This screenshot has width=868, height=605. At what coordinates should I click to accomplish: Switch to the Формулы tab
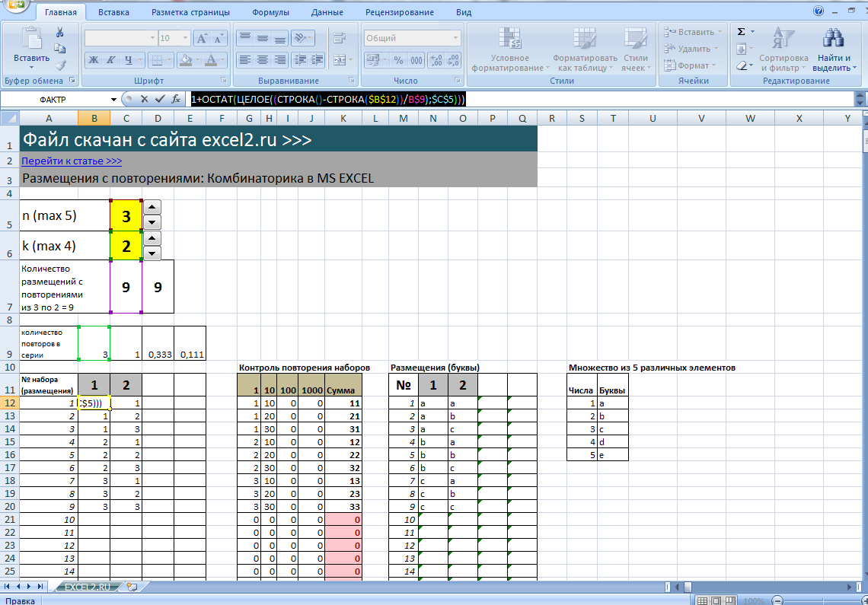pyautogui.click(x=271, y=12)
